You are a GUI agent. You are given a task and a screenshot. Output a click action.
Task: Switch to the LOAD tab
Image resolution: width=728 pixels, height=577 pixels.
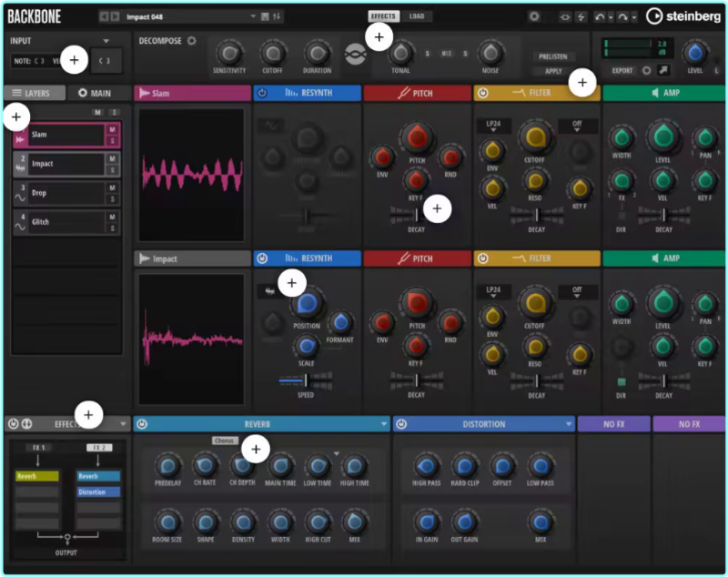point(417,16)
